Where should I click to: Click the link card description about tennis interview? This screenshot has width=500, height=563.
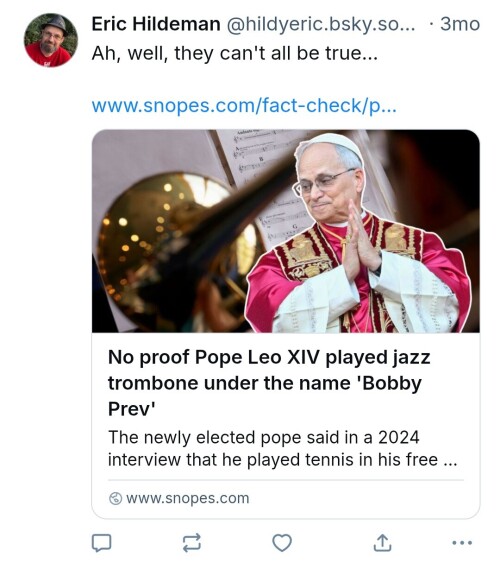[282, 448]
